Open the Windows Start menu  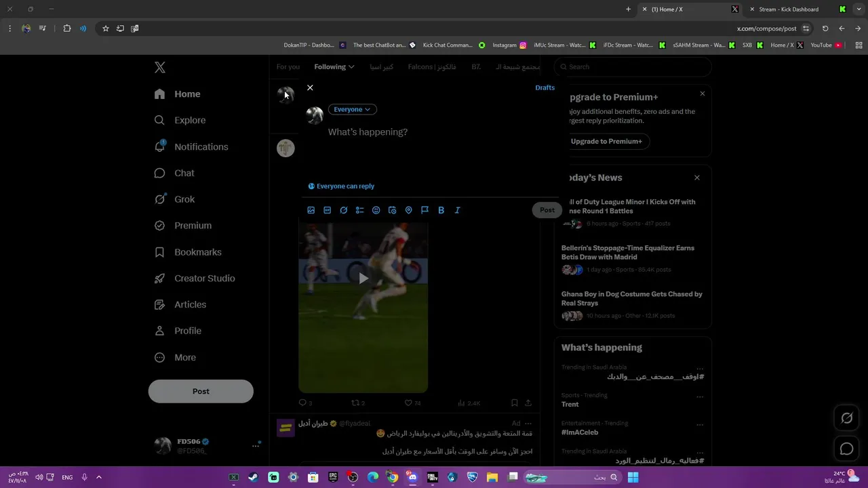pos(633,477)
